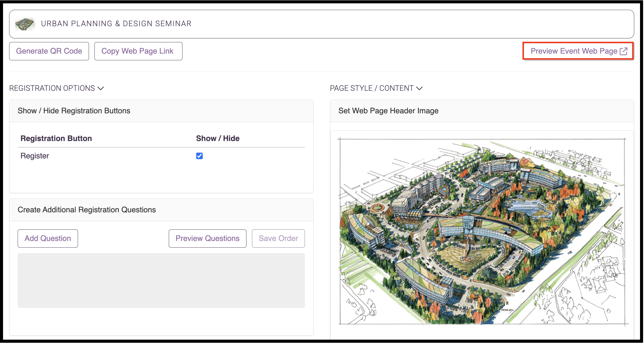
Task: Click 'Set Web Page Header Image' panel header
Action: point(482,111)
